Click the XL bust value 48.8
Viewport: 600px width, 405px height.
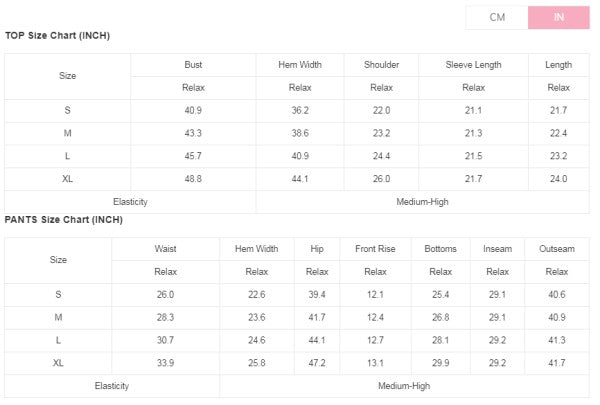pyautogui.click(x=193, y=179)
